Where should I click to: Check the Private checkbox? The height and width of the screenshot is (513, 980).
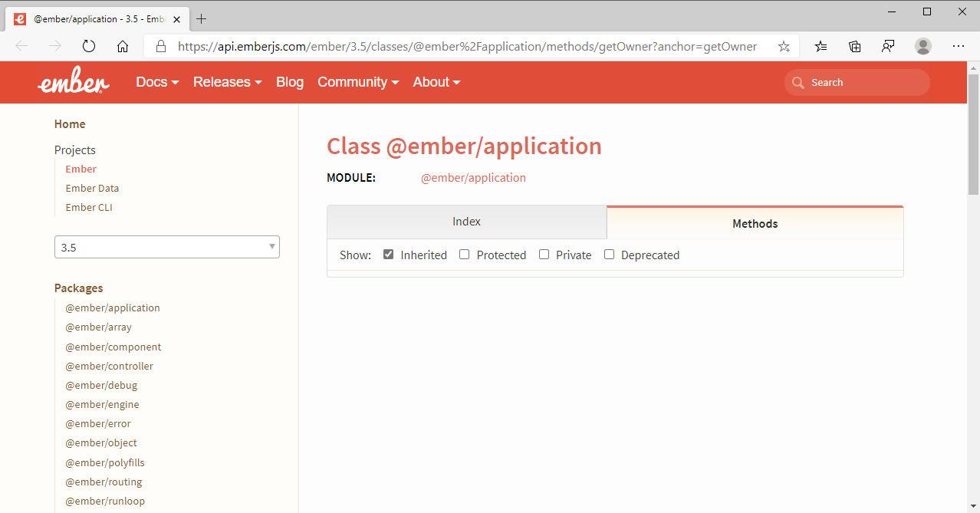[x=544, y=254]
